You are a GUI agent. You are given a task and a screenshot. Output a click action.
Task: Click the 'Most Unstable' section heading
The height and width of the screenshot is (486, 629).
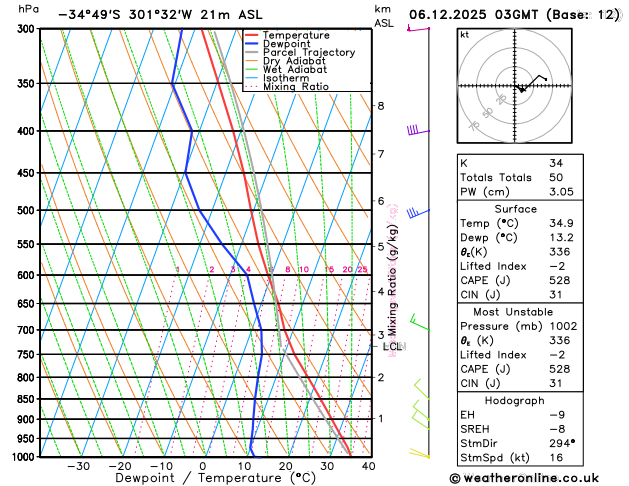[x=513, y=312]
